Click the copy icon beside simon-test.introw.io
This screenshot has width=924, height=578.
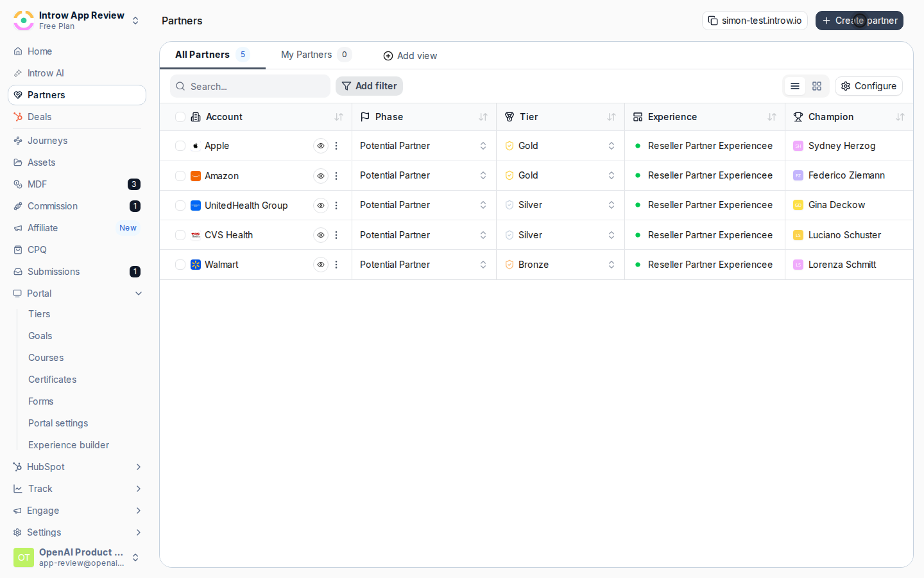(713, 21)
